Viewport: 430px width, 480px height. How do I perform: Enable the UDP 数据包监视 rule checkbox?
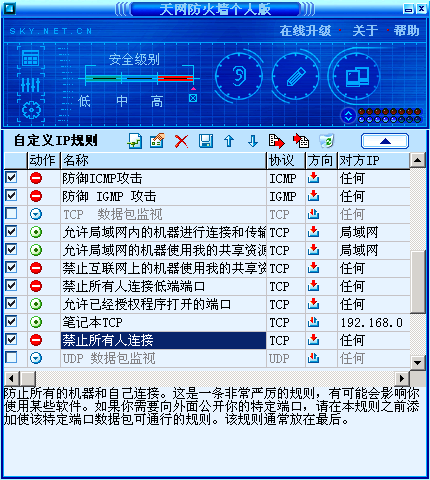(x=11, y=357)
